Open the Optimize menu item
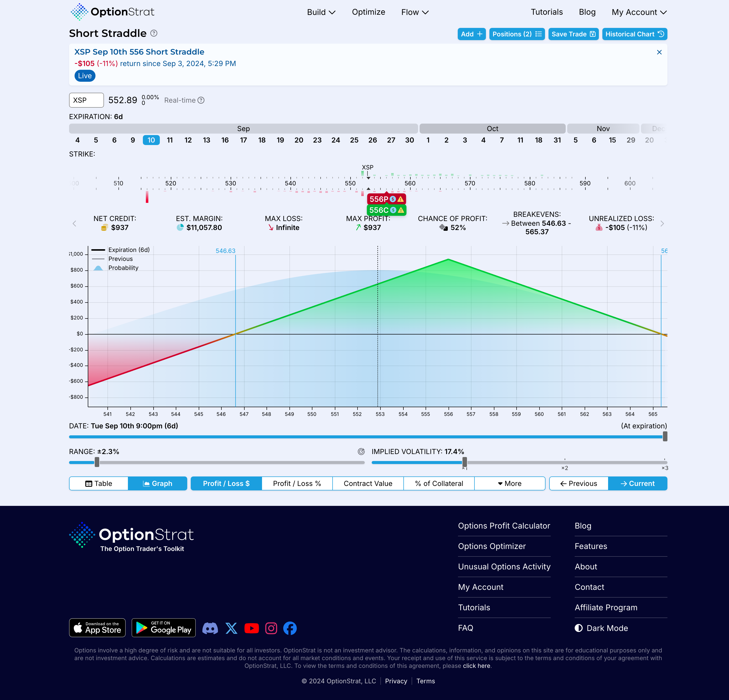 tap(368, 12)
